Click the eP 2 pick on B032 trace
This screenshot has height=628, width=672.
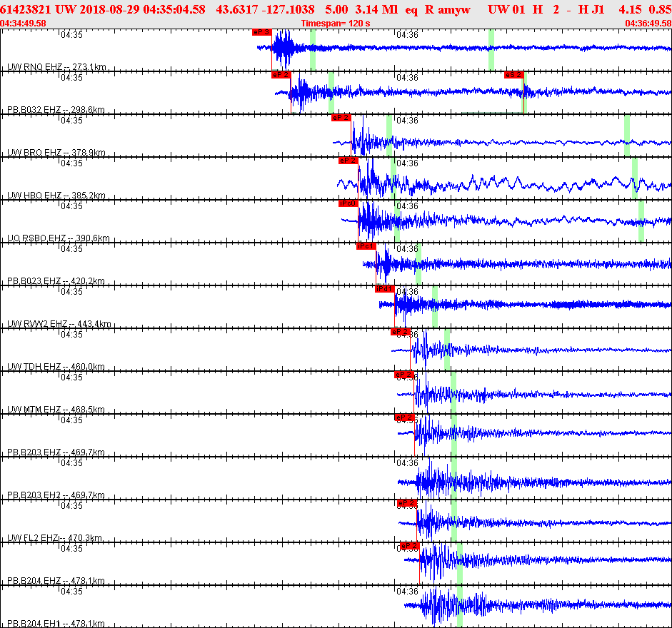[281, 75]
